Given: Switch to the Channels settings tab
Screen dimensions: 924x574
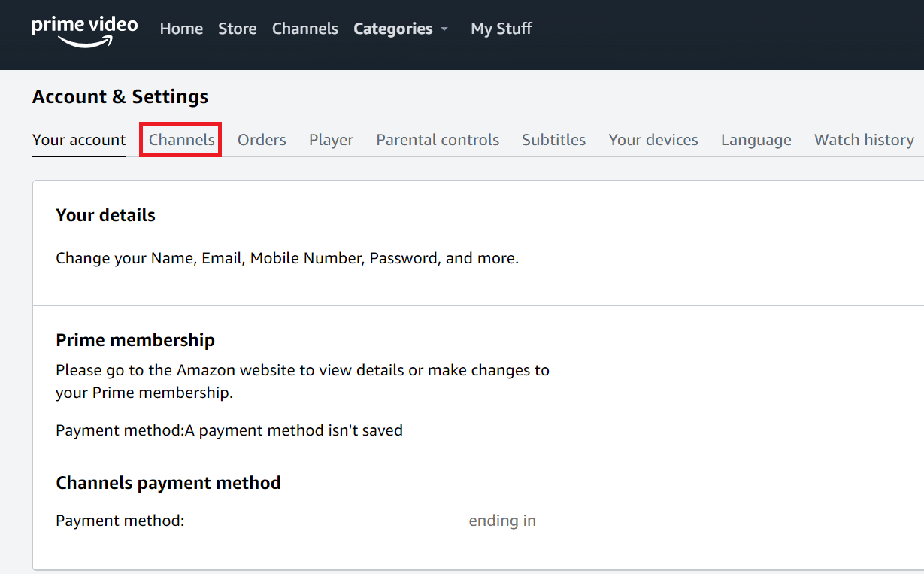Looking at the screenshot, I should [180, 139].
